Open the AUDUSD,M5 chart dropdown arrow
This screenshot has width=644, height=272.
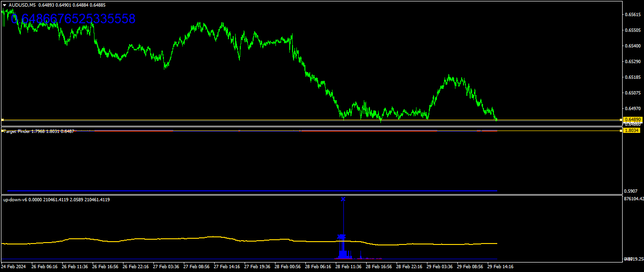pos(5,5)
